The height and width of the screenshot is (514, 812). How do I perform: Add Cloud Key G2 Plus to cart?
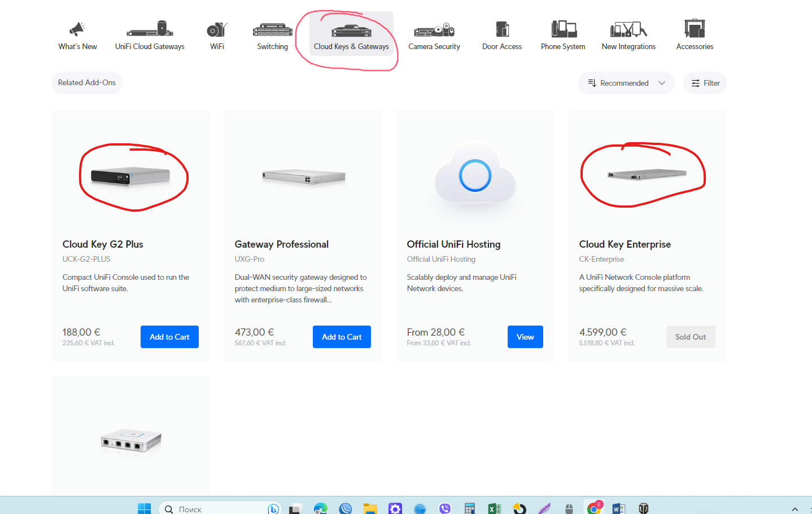click(169, 337)
